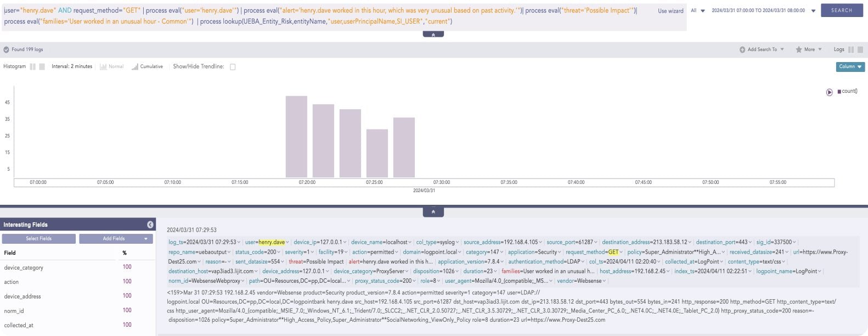Select the Normal histogram mode
The width and height of the screenshot is (868, 336).
pyautogui.click(x=112, y=66)
